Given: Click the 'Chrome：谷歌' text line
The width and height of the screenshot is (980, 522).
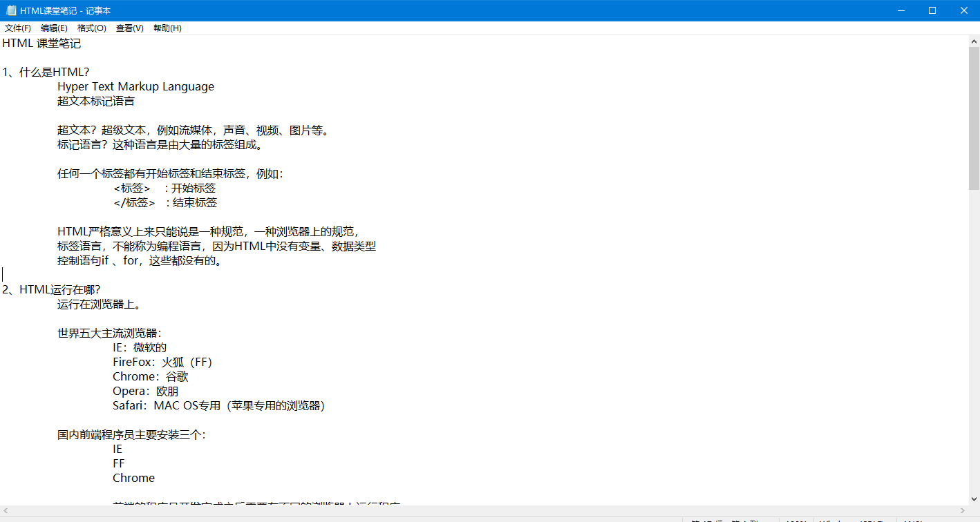Looking at the screenshot, I should (151, 377).
